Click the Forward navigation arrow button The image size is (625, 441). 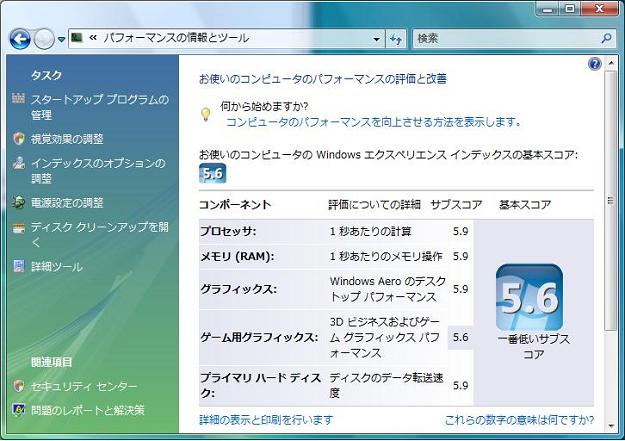pyautogui.click(x=44, y=39)
